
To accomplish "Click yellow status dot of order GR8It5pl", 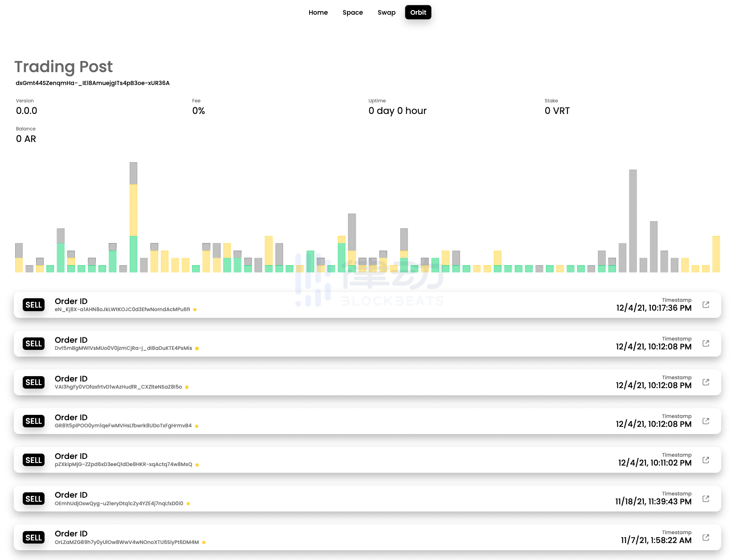I will 196,426.
